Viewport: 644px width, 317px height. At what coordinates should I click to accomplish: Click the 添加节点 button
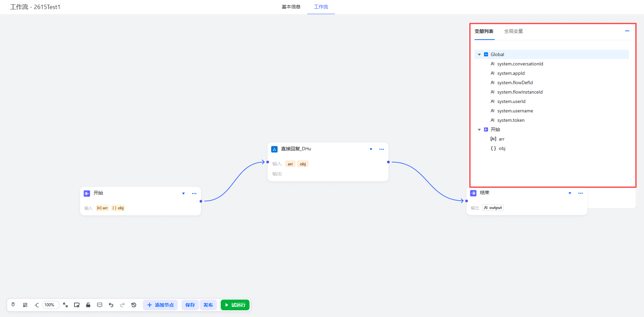pos(160,305)
